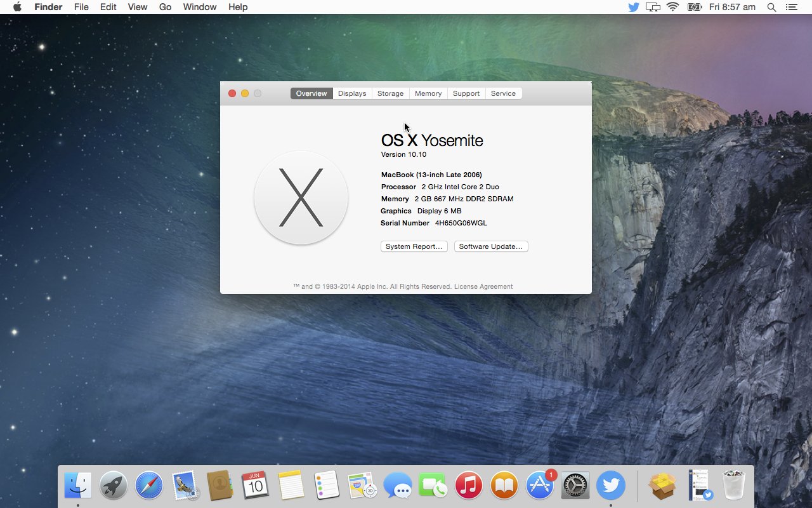Open the File menu
Screen dimensions: 812x508
(81, 7)
